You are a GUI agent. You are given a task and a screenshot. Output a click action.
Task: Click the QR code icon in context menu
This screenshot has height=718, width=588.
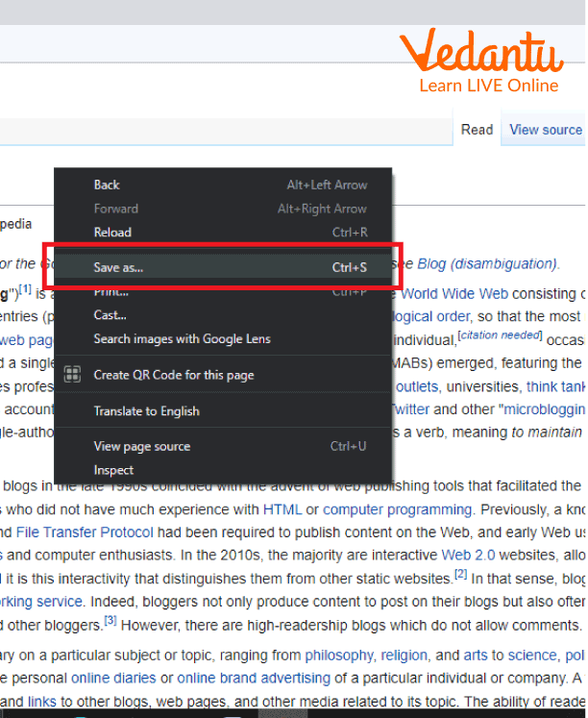click(x=71, y=375)
